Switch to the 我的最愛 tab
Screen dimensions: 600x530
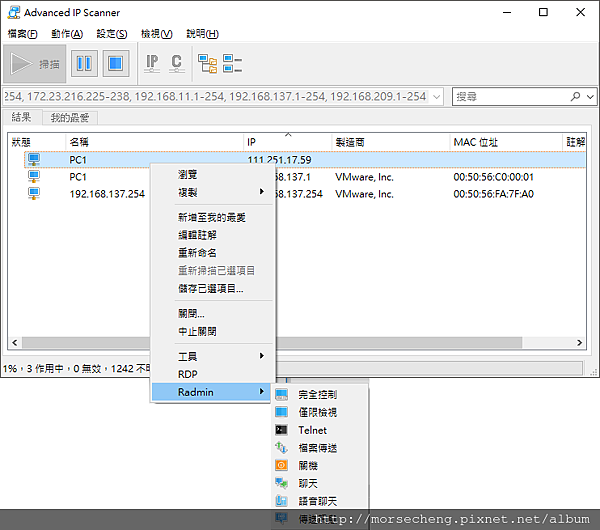(70, 117)
